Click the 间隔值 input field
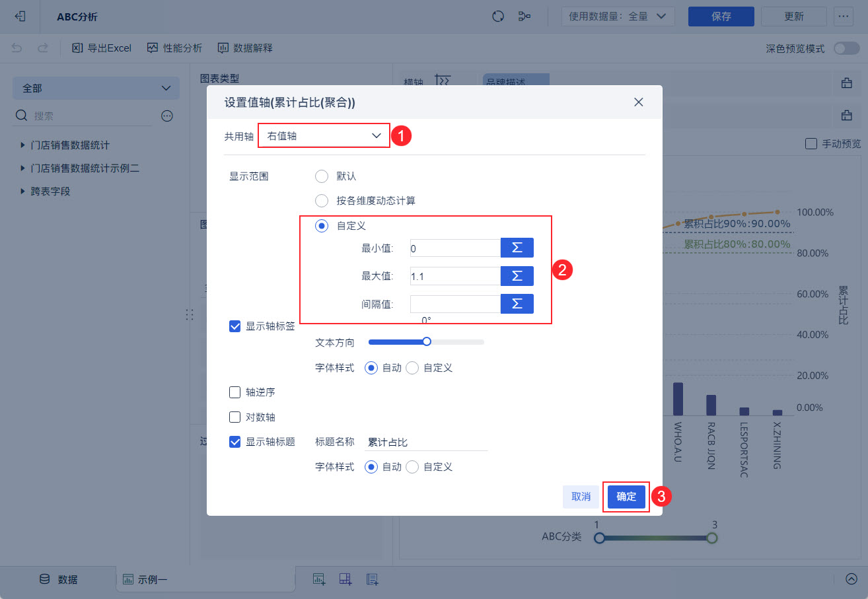Viewport: 868px width, 599px height. (x=455, y=303)
